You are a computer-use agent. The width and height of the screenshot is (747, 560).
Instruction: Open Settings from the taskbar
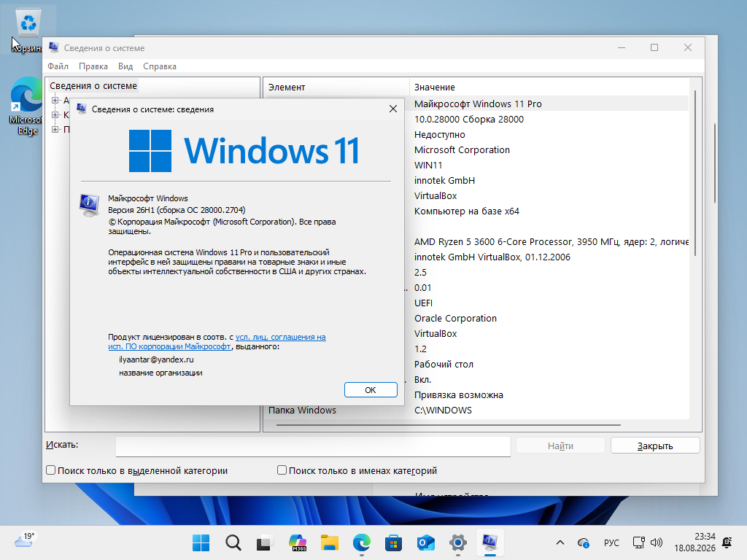click(x=458, y=542)
